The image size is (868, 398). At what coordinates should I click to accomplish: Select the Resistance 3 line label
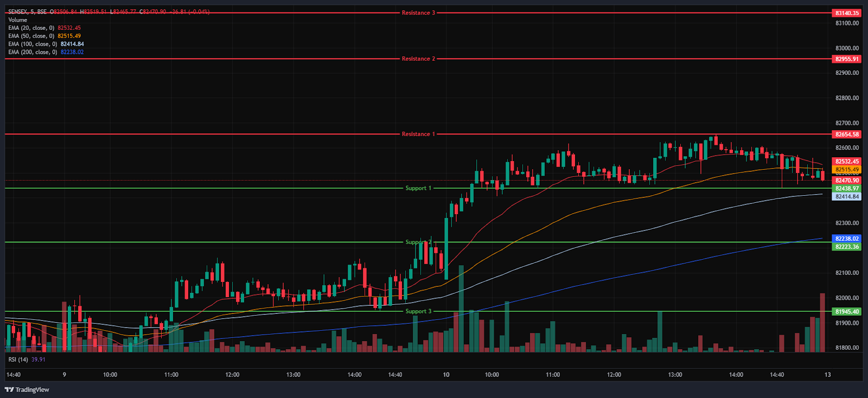pos(418,12)
